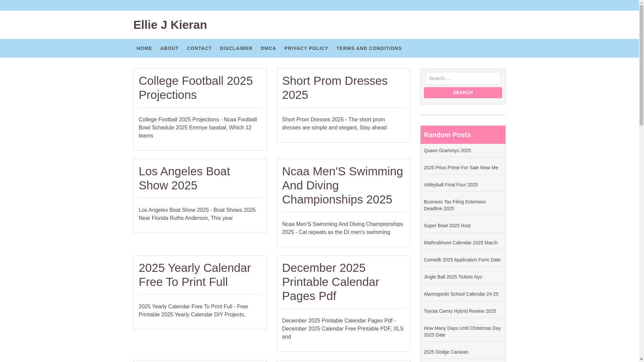Open 2025 Yearly Calendar Free To Print post
This screenshot has height=362, width=644.
click(x=195, y=275)
